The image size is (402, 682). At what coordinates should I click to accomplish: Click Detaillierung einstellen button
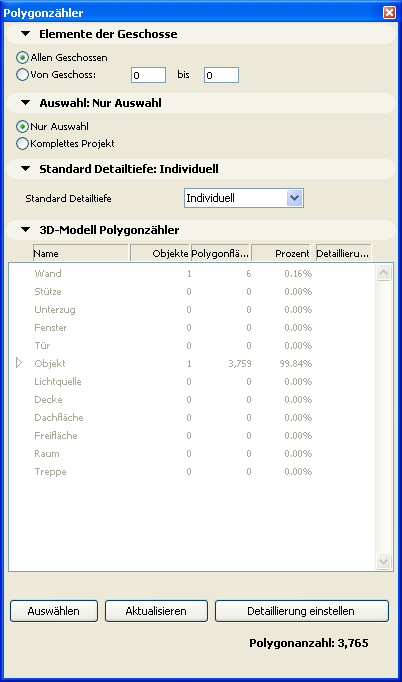pos(302,611)
